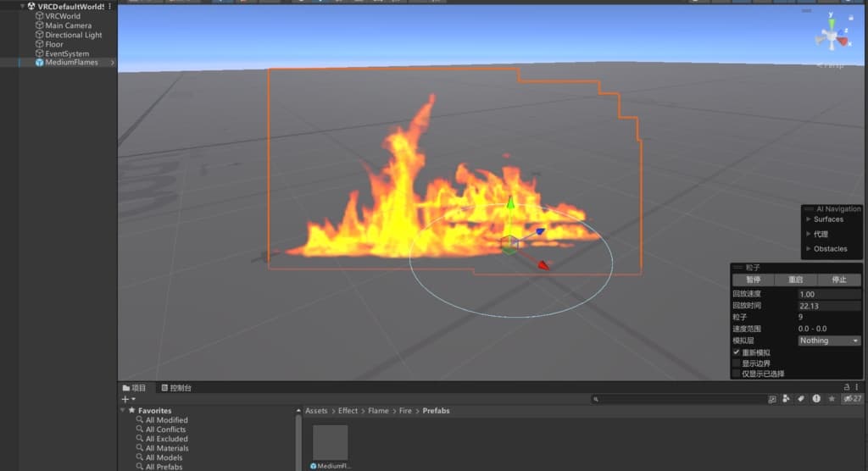Open the 模拟层 Nothing dropdown
The height and width of the screenshot is (471, 868).
click(x=829, y=341)
